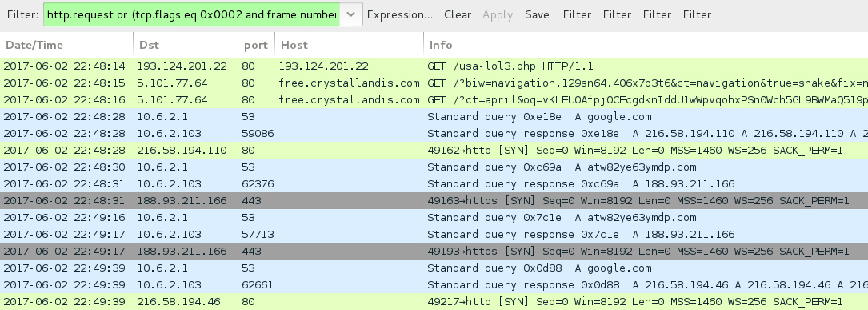Open the filter history dropdown arrow
This screenshot has height=310, width=868.
coord(350,14)
